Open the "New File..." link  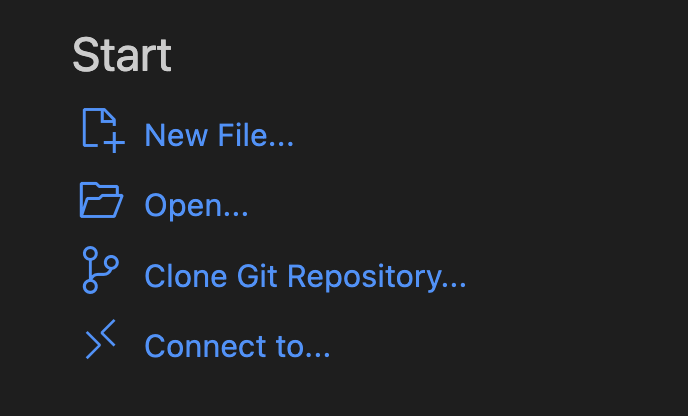point(219,135)
